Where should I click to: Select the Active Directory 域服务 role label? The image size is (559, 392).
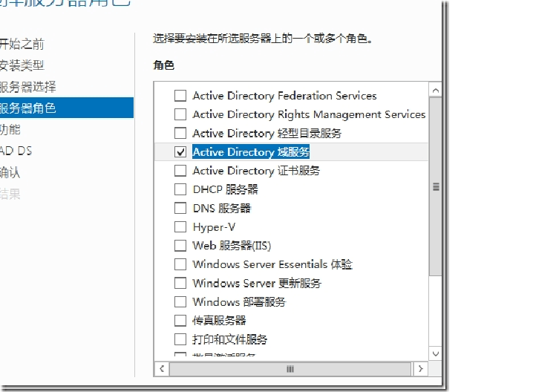[251, 152]
